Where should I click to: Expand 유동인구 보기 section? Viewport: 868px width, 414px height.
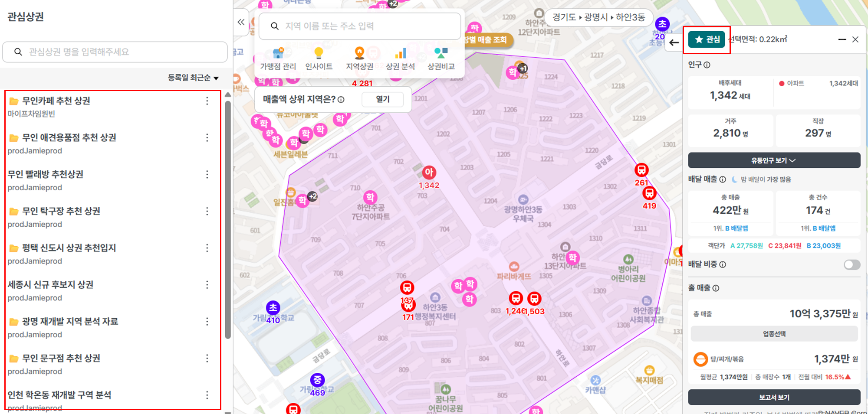pyautogui.click(x=774, y=160)
